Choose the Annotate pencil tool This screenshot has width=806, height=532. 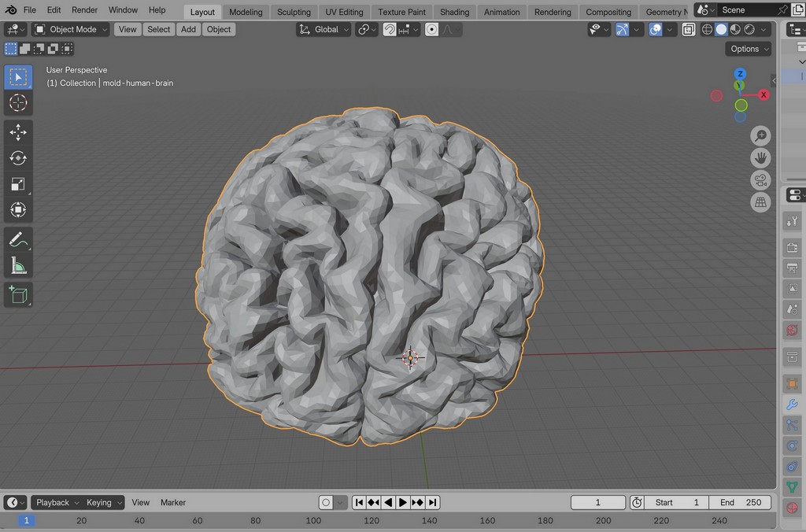(x=18, y=239)
